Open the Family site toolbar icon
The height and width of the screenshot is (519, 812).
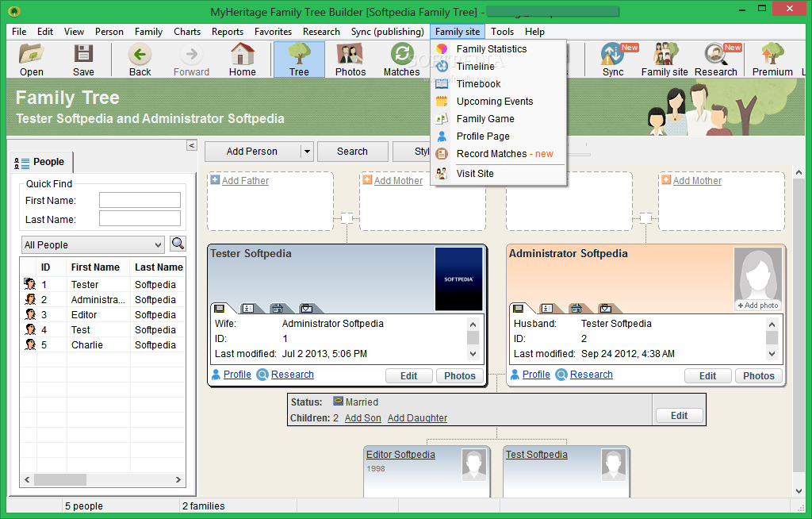(665, 60)
